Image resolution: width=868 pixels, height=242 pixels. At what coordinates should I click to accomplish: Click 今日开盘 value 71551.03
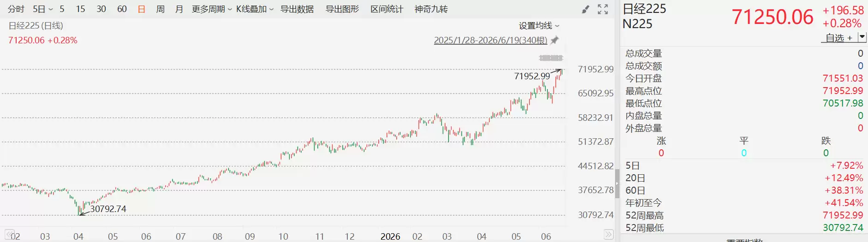(843, 78)
